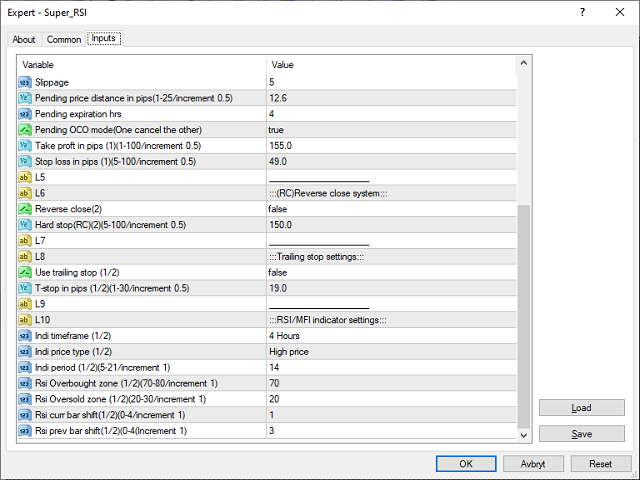Click the L5 string icon

click(x=25, y=177)
